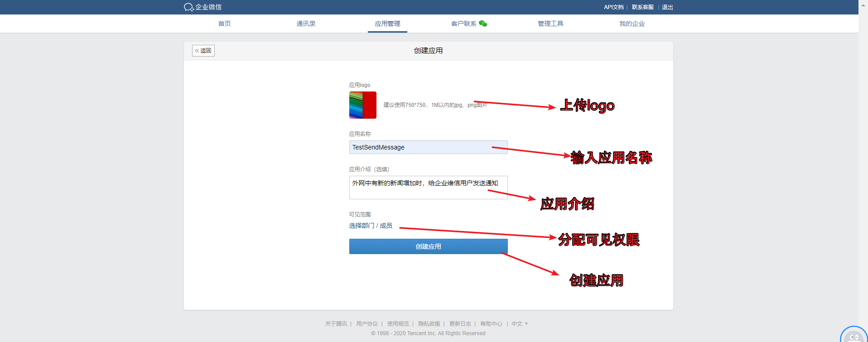The width and height of the screenshot is (868, 342).
Task: Open the 用户协议 footer link
Action: [x=367, y=324]
